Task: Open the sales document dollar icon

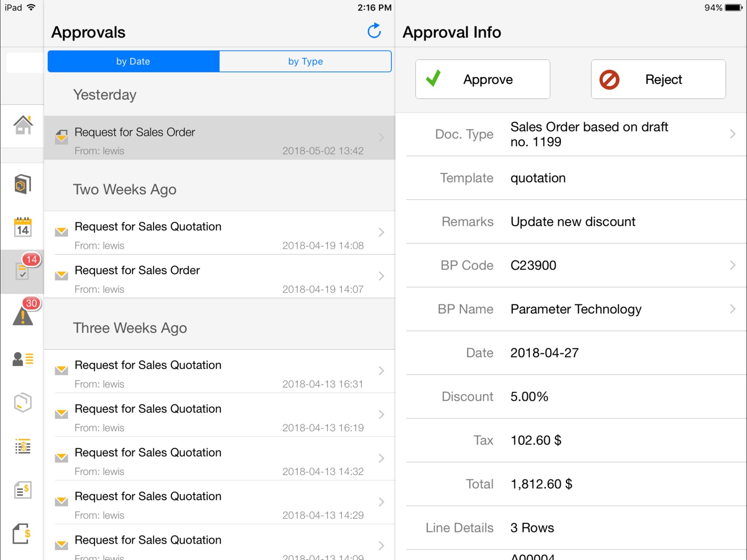Action: (x=22, y=490)
